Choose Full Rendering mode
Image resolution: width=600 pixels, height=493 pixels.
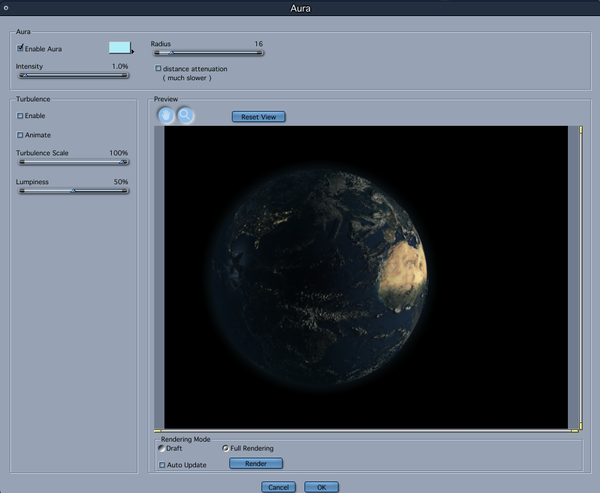tap(225, 448)
